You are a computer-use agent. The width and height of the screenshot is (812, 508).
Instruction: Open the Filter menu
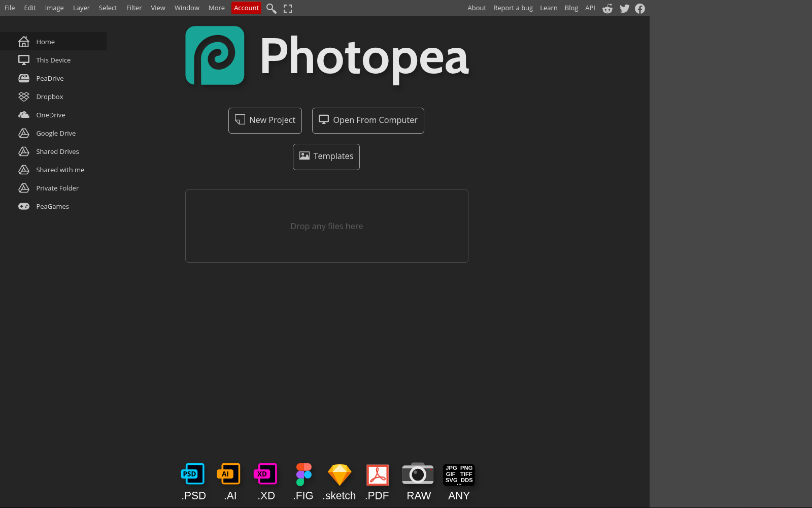(134, 8)
